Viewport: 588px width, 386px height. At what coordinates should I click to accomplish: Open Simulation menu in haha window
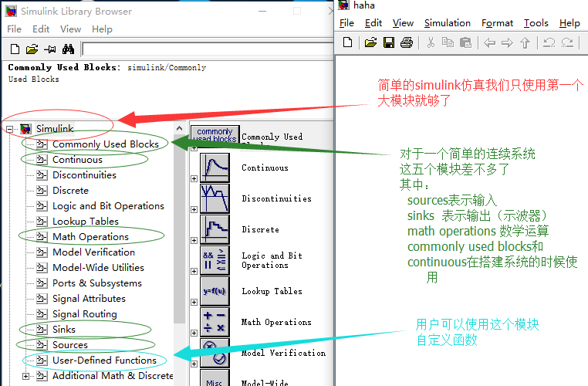pyautogui.click(x=448, y=23)
